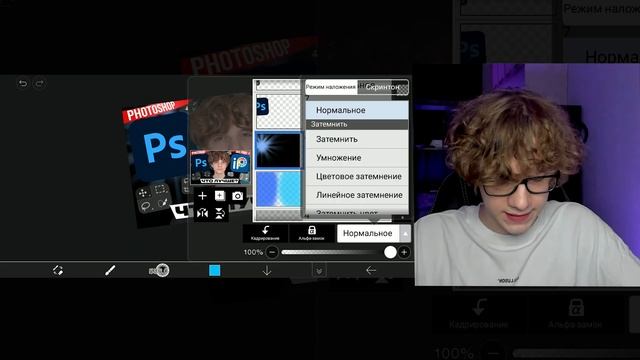
Task: Select Затемнить blend mode option
Action: coord(357,139)
